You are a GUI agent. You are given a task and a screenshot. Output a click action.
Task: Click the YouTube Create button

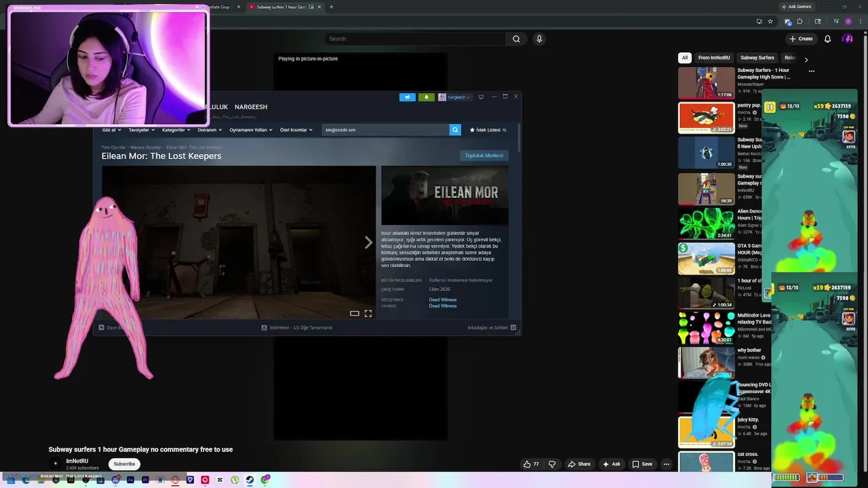pos(801,39)
